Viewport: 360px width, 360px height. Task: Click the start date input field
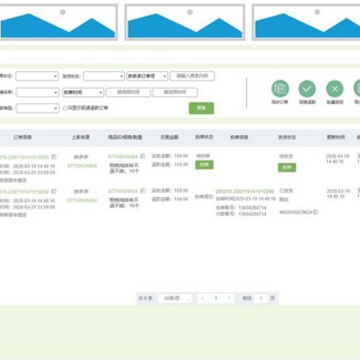128,92
